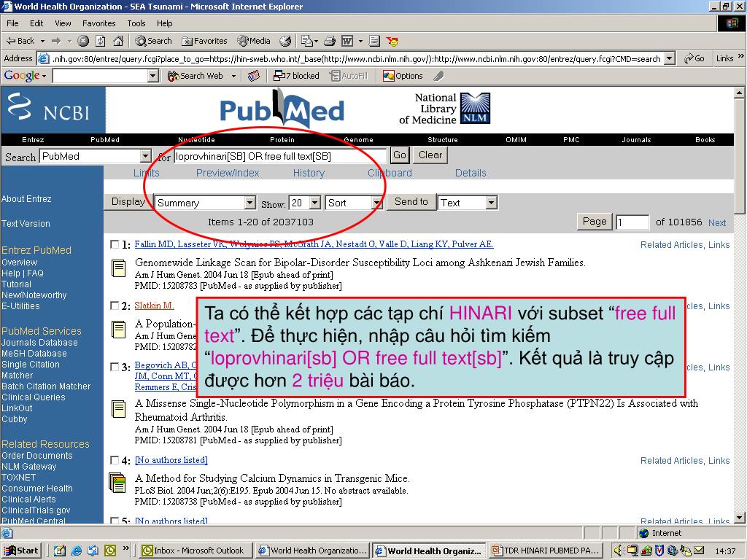The image size is (747, 560).
Task: Open the IE Search pane
Action: coord(153,41)
